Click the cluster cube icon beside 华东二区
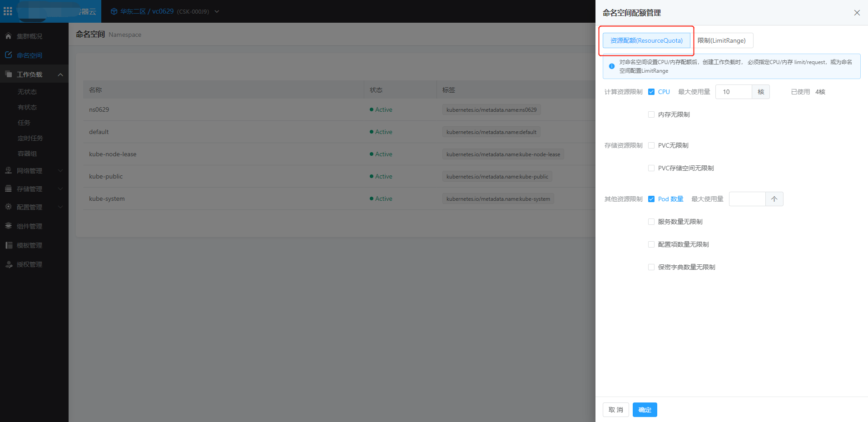This screenshot has height=422, width=868. tap(114, 11)
